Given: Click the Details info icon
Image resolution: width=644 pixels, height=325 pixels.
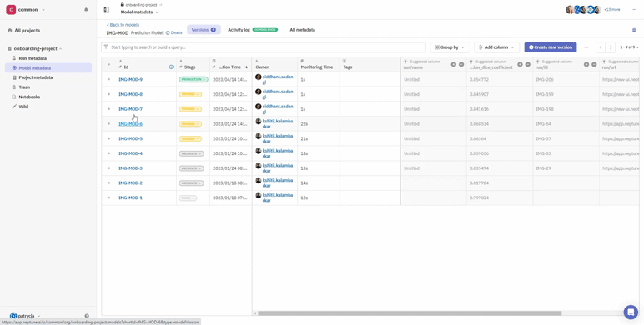Looking at the screenshot, I should point(168,32).
